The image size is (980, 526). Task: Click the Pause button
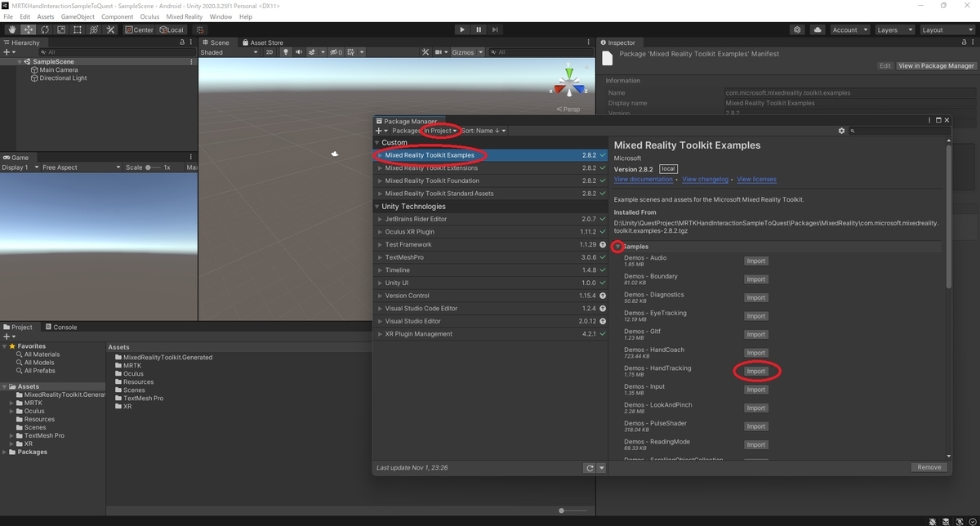click(x=479, y=30)
